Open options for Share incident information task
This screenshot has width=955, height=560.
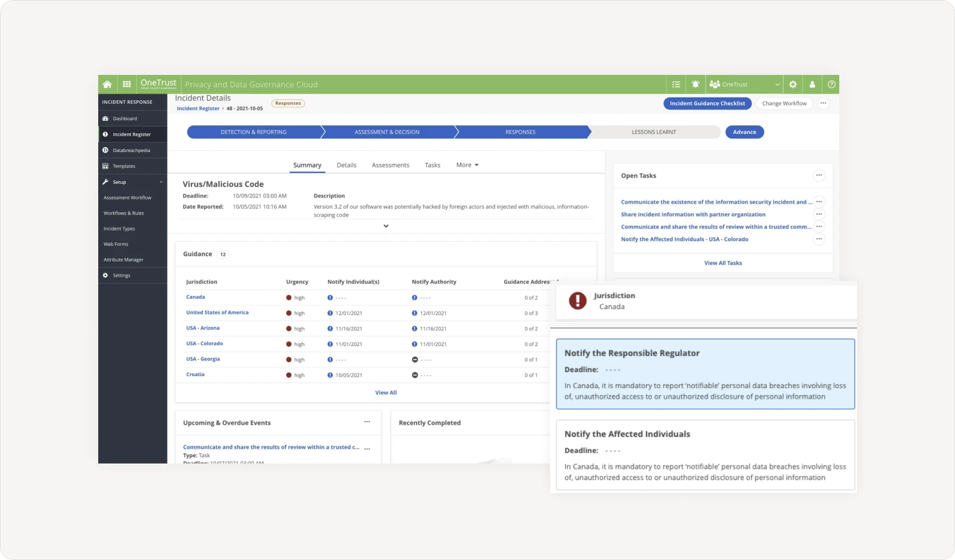tap(819, 214)
